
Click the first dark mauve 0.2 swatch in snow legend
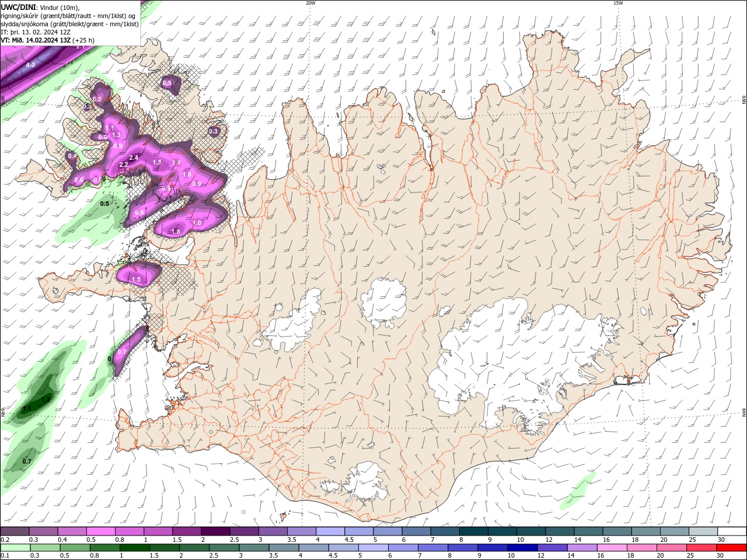click(x=15, y=531)
